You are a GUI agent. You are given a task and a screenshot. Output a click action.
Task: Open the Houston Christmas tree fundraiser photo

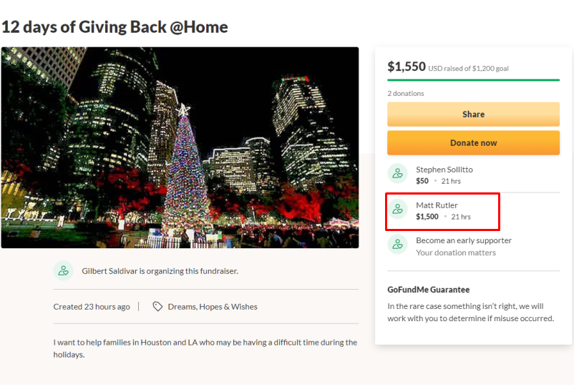point(180,147)
